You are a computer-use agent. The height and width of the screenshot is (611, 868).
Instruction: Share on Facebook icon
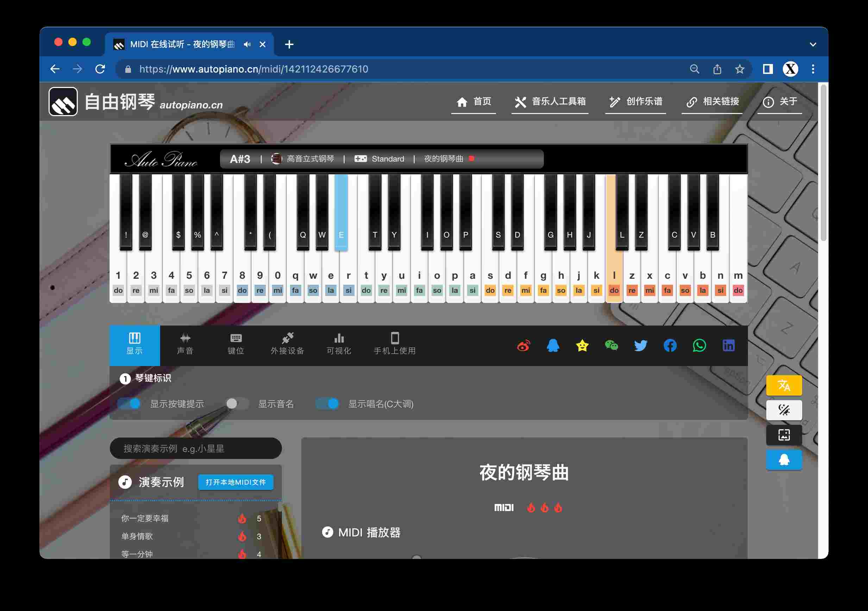click(670, 346)
